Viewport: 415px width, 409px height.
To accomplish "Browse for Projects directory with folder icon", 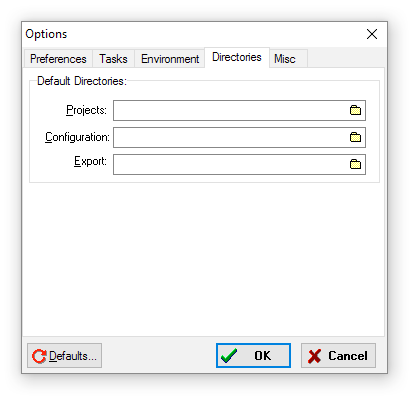I will 355,110.
